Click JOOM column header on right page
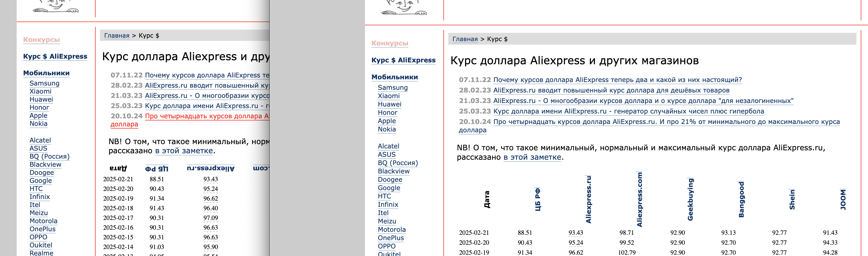This screenshot has width=868, height=256. [843, 199]
